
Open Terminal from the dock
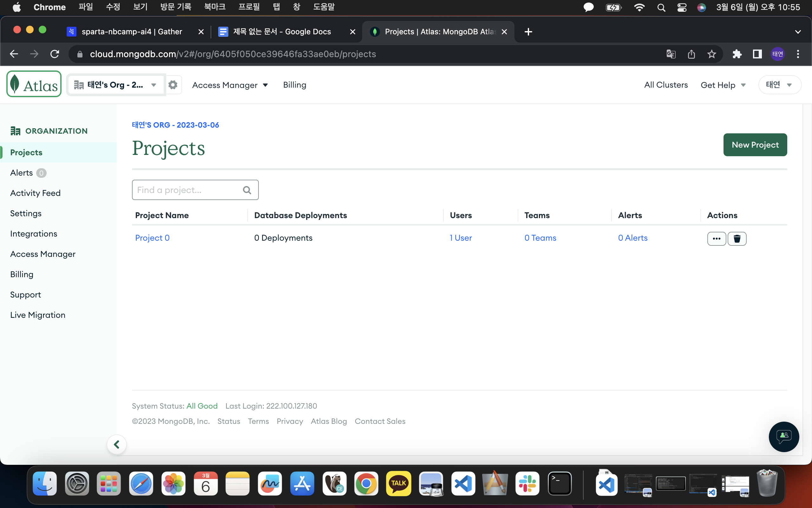click(x=560, y=484)
